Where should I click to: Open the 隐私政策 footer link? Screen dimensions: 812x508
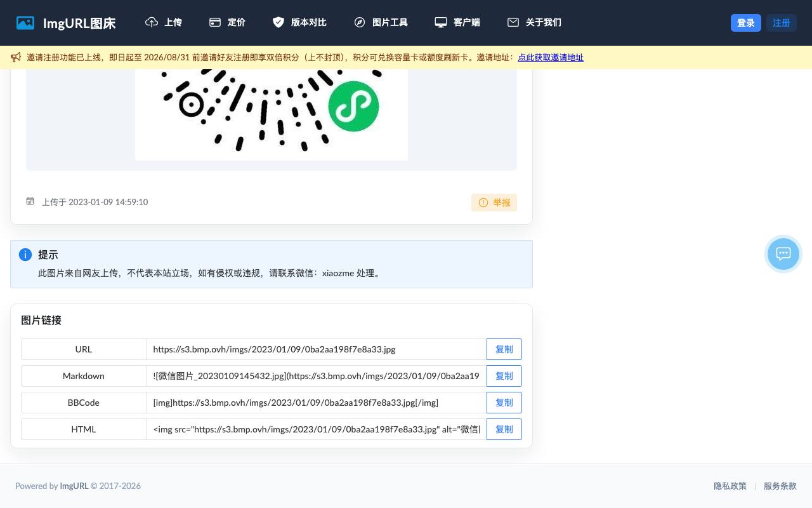click(x=730, y=486)
